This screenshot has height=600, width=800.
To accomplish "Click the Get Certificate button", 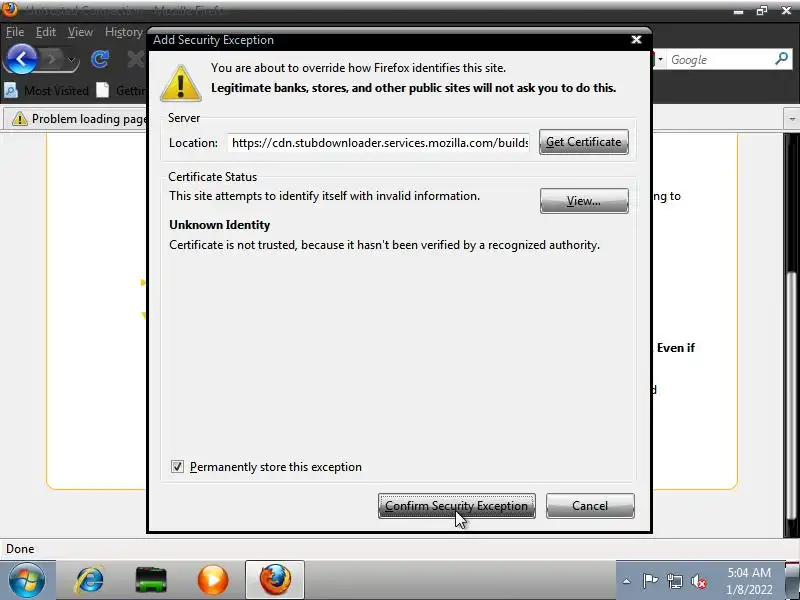I will 584,142.
